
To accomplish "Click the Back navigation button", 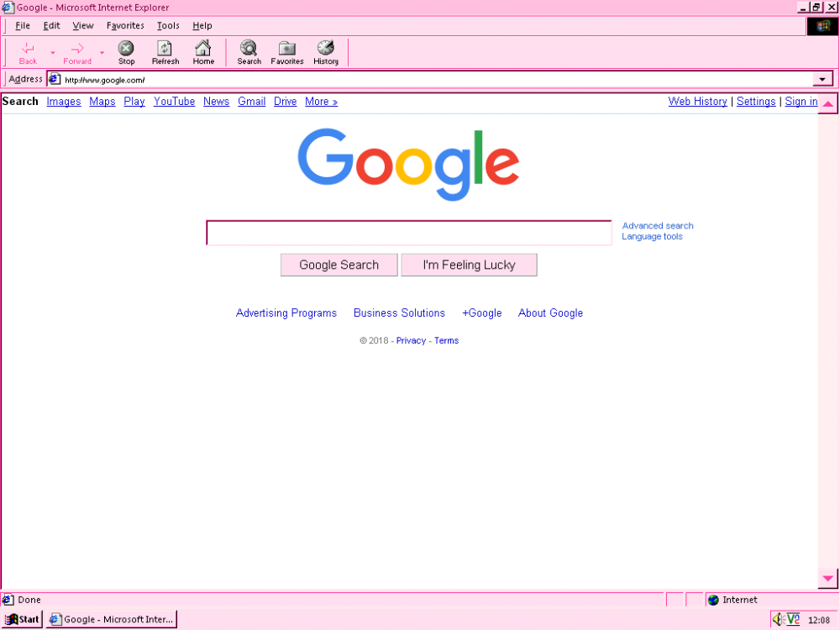I will [x=27, y=52].
